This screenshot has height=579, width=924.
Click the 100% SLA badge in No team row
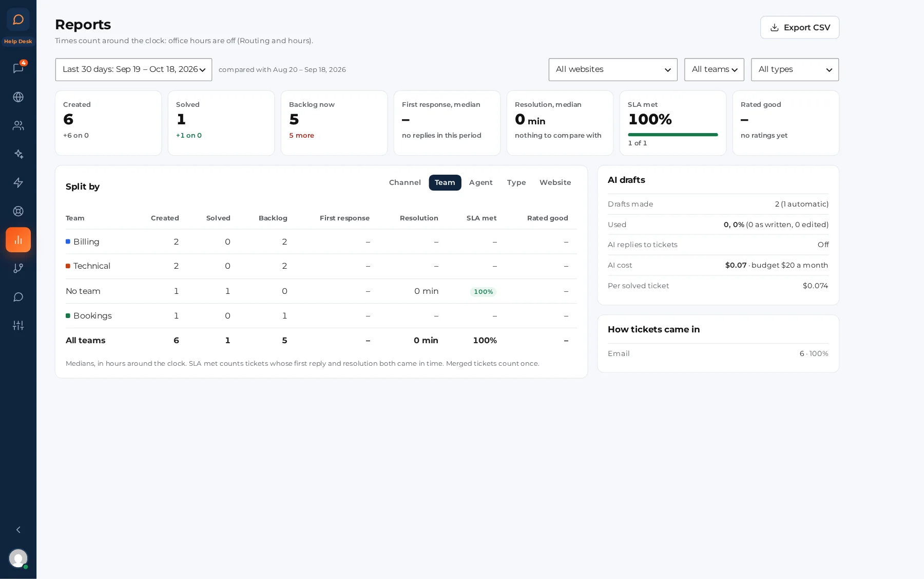[483, 291]
